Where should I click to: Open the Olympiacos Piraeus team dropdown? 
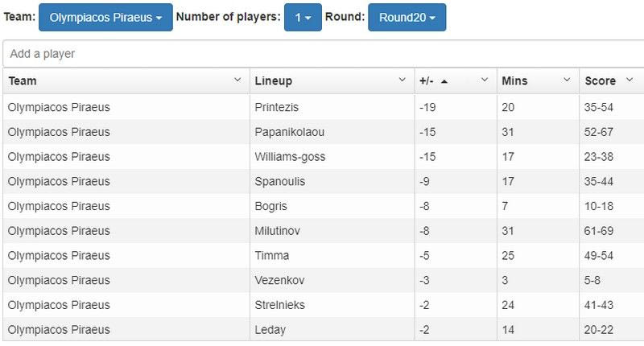click(x=105, y=17)
